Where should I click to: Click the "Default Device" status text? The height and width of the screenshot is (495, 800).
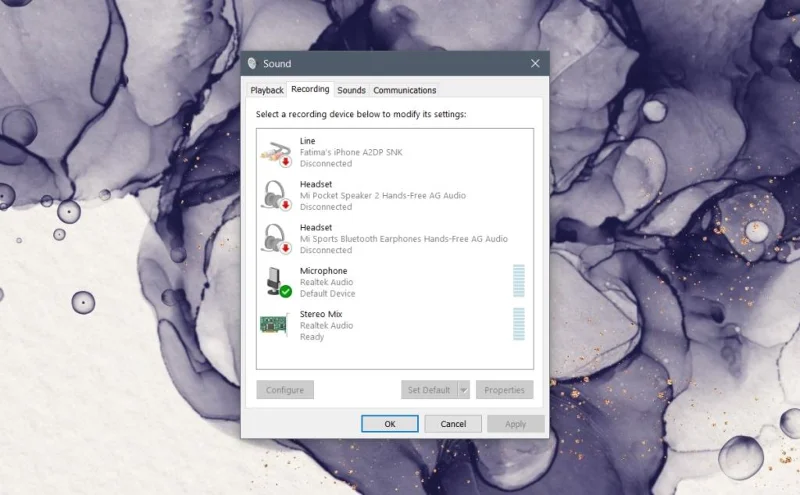click(328, 293)
